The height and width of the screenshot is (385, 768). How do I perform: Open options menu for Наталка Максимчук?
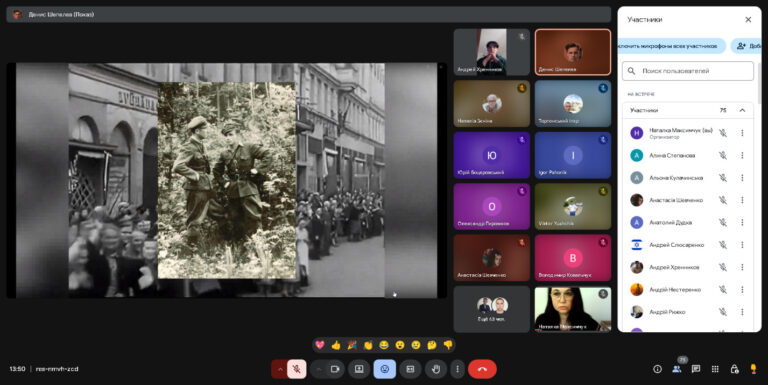click(x=742, y=133)
